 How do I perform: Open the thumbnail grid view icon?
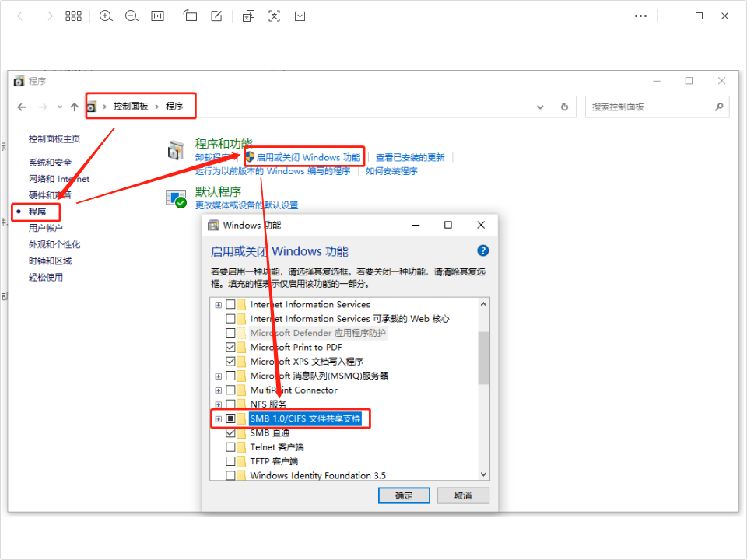[x=73, y=16]
